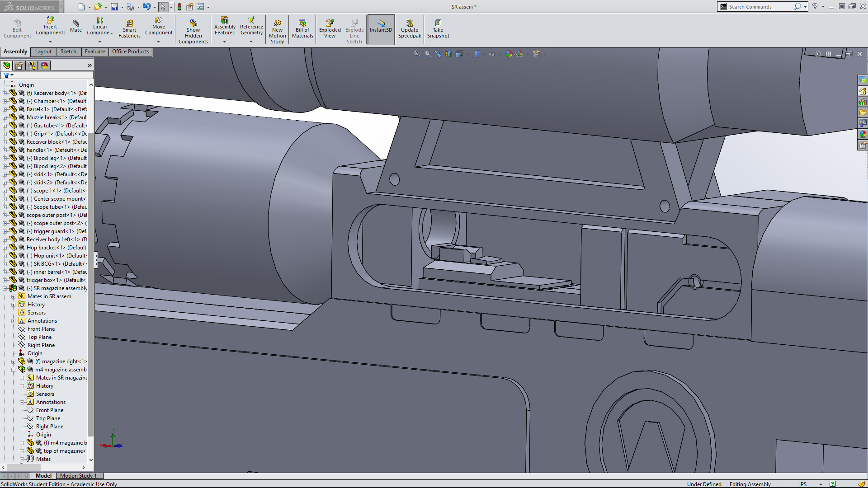Collapse SR magazine assembly node
The width and height of the screenshot is (868, 488).
pos(5,288)
